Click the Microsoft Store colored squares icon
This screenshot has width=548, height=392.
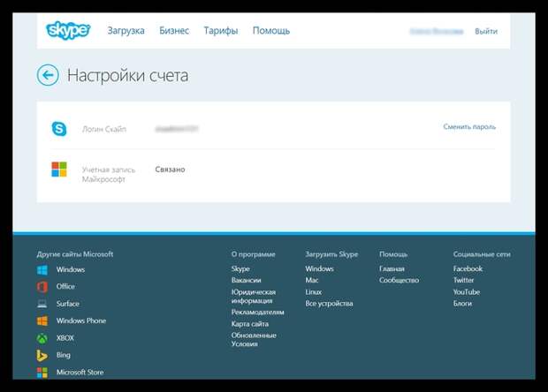[x=42, y=373]
